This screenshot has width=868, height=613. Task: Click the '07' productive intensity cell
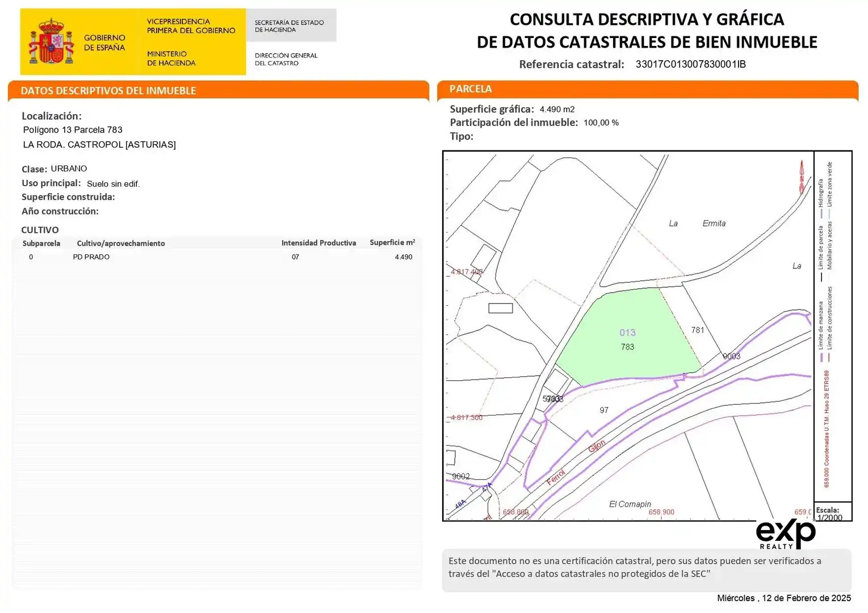[295, 257]
